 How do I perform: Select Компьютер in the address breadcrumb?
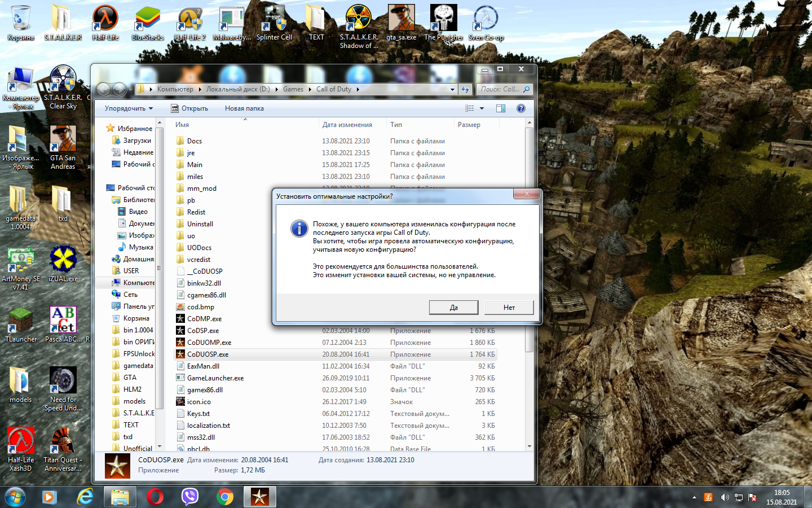pyautogui.click(x=175, y=89)
